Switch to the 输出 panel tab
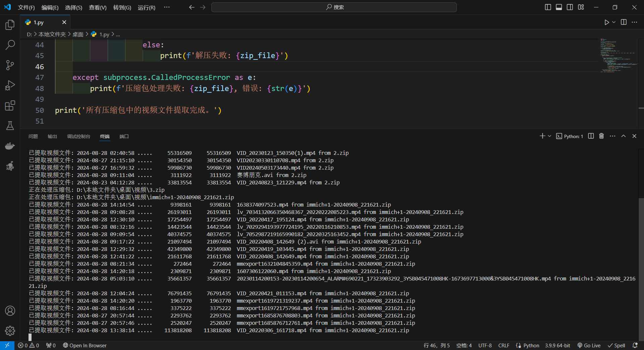644x350 pixels. point(52,136)
